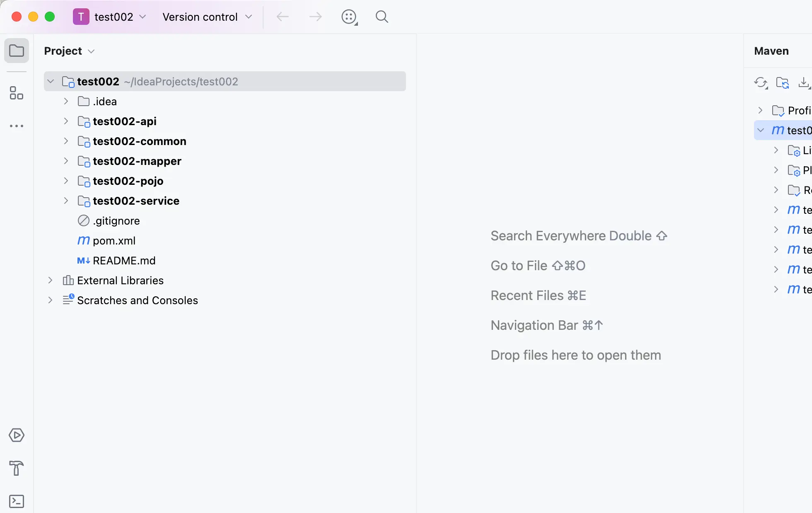
Task: Open the Services tool window icon
Action: tap(17, 435)
